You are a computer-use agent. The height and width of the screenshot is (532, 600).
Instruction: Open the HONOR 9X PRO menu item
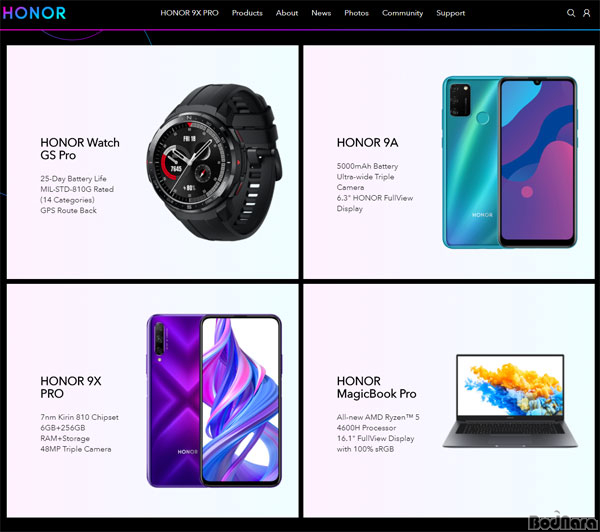tap(189, 13)
